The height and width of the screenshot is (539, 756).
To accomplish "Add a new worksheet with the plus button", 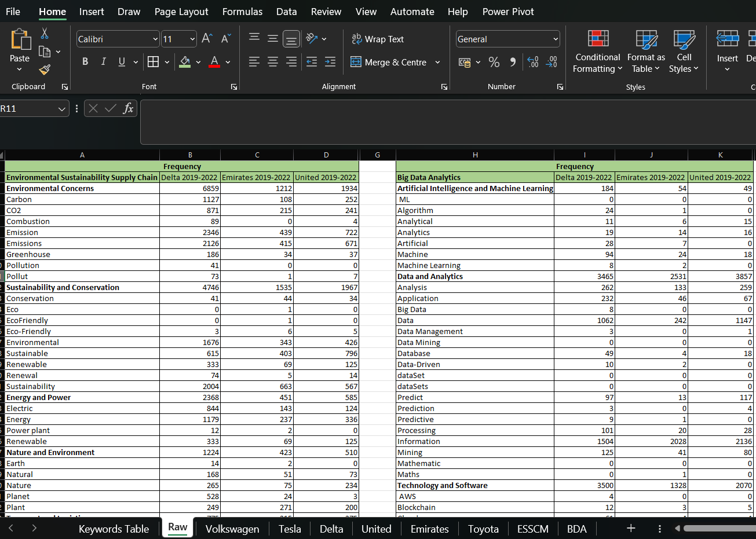I will [x=630, y=528].
